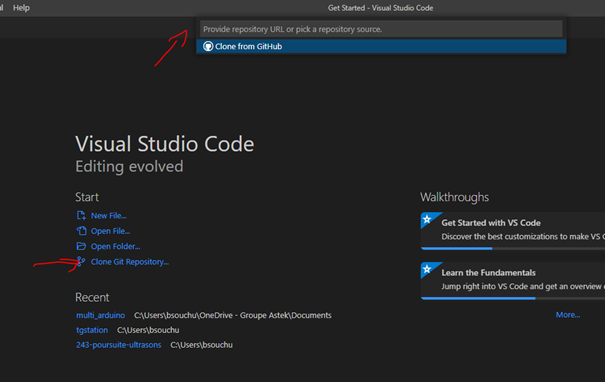The width and height of the screenshot is (605, 382).
Task: Click the New File icon
Action: point(81,215)
